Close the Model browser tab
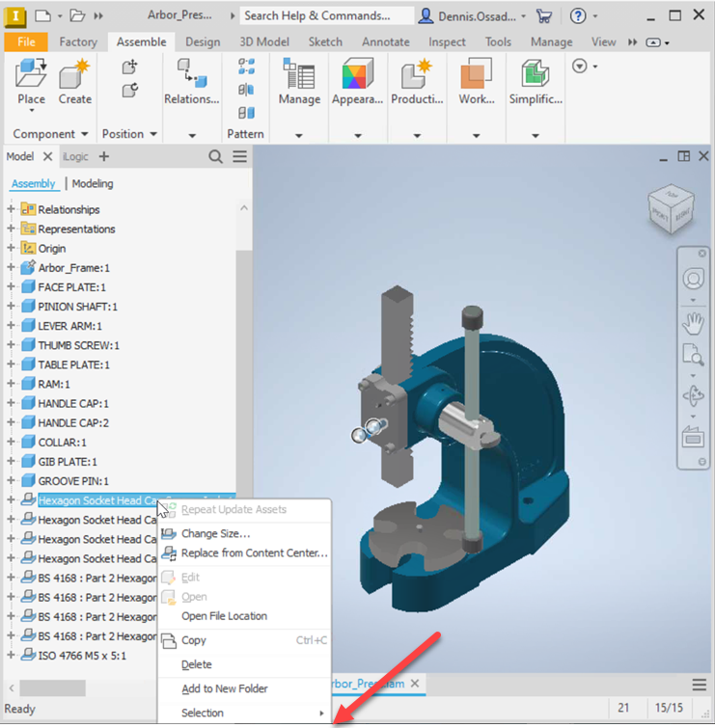The image size is (715, 728). point(47,157)
